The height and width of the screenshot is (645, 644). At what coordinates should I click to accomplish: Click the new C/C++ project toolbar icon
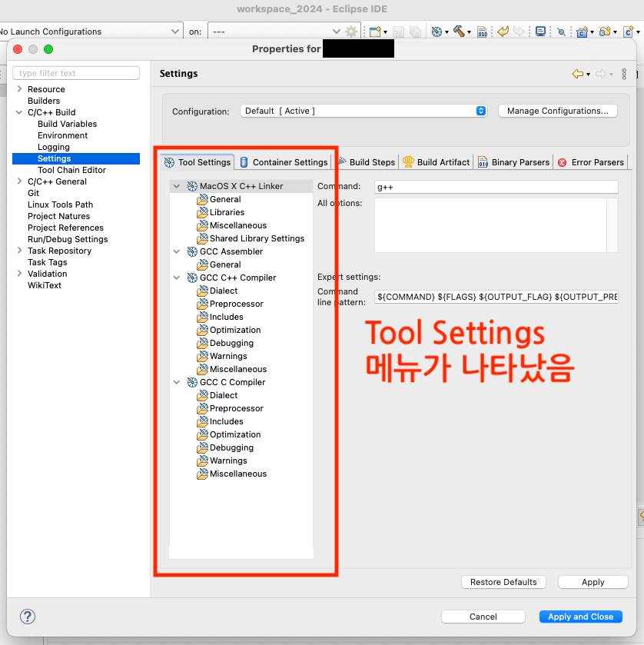(582, 32)
